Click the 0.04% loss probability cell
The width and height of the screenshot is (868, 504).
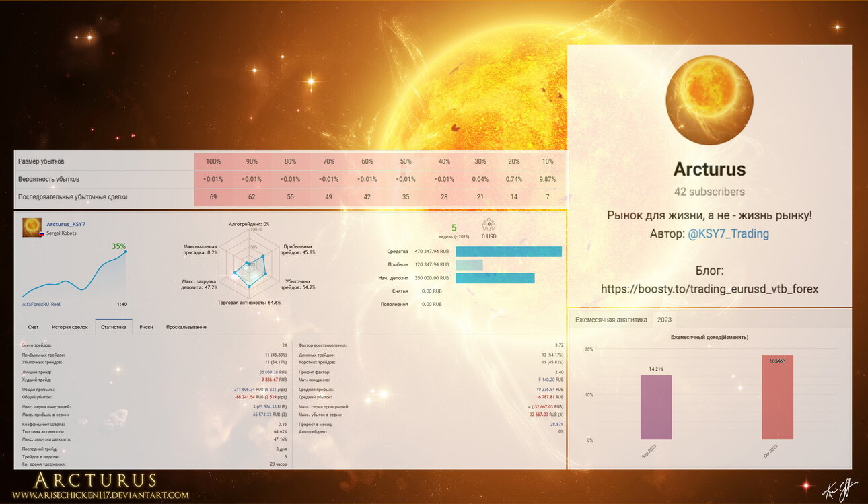click(x=480, y=180)
